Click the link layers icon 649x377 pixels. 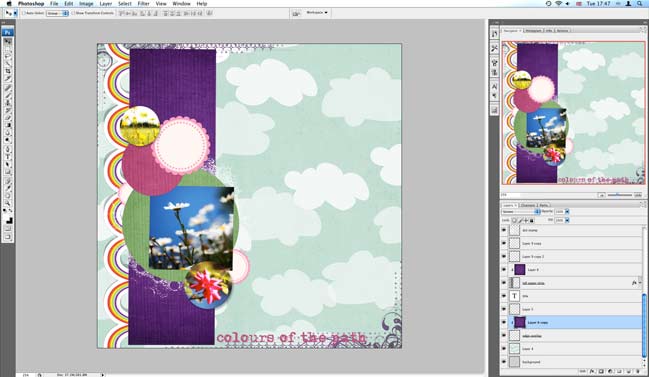point(583,371)
